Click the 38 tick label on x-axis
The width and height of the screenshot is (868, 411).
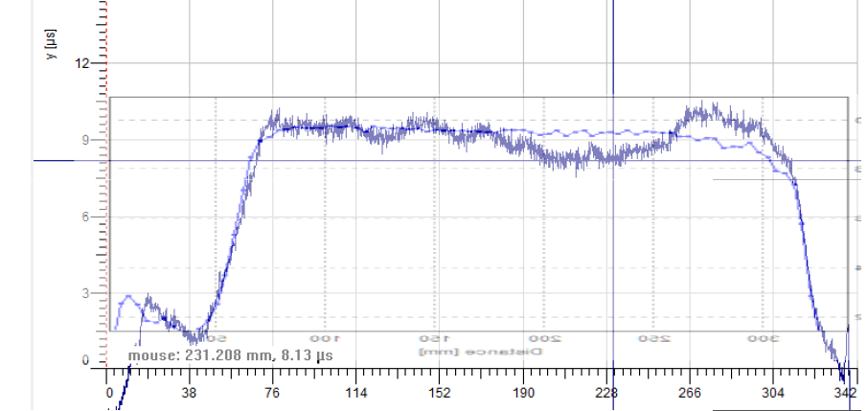[x=189, y=393]
